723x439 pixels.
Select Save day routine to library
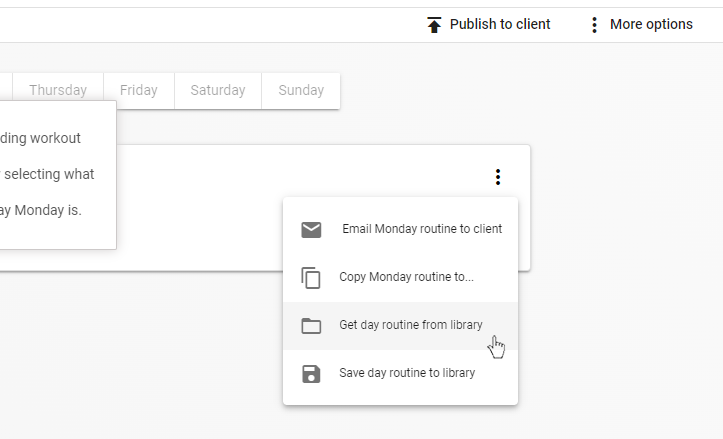[407, 373]
